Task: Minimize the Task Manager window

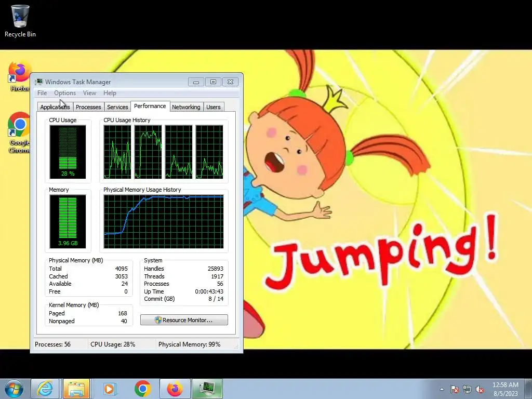Action: click(196, 82)
